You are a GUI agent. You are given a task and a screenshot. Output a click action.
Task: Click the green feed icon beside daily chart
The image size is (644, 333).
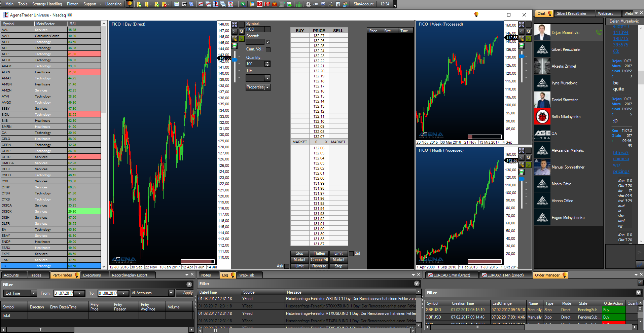242,39
